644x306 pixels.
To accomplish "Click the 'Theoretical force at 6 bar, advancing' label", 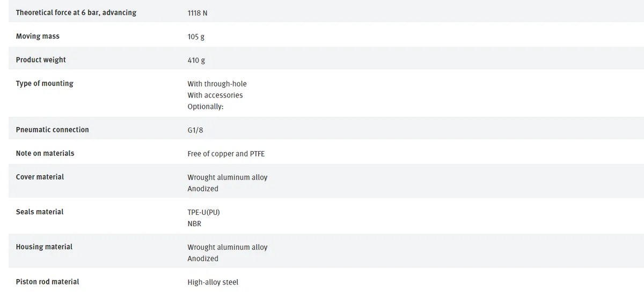I will tap(76, 12).
